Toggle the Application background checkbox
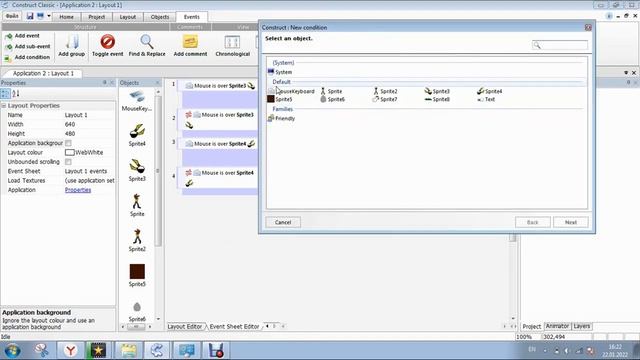 point(68,143)
